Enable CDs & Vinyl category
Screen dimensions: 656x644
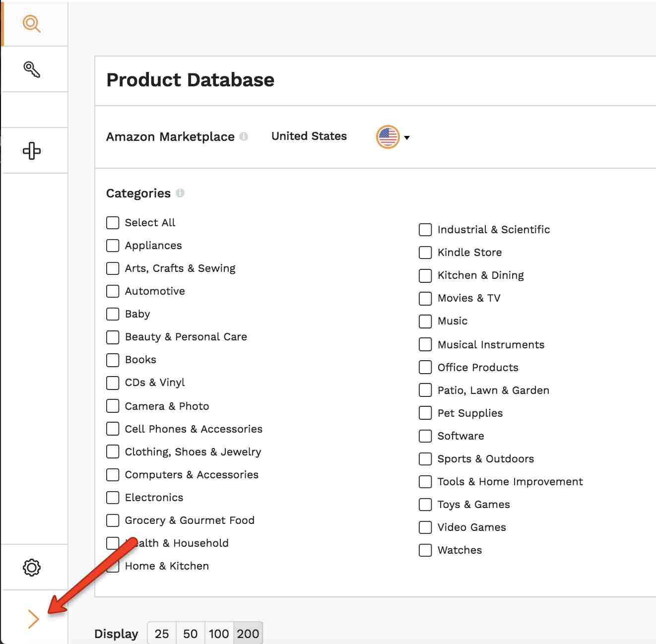pyautogui.click(x=113, y=383)
